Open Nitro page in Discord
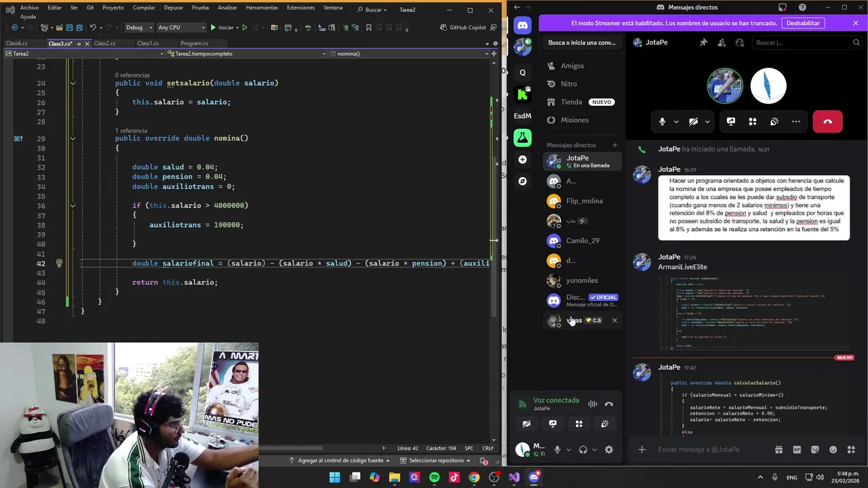 coord(583,84)
